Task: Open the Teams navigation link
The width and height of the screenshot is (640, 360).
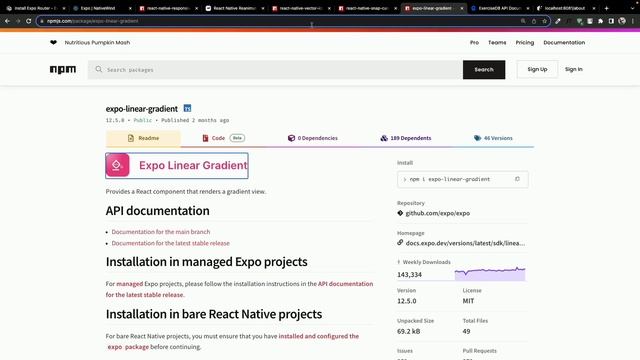Action: click(x=497, y=42)
